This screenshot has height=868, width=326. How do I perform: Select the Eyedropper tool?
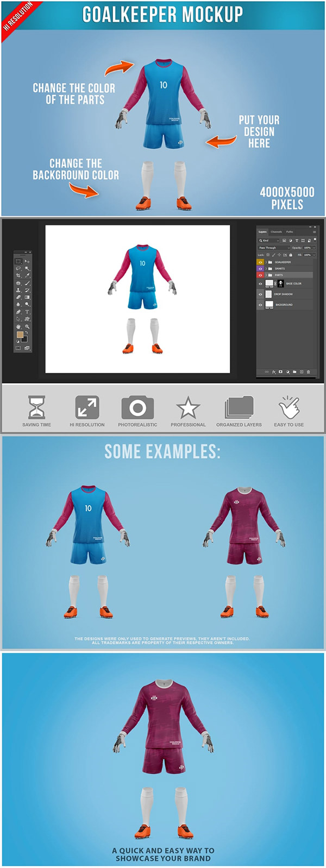(x=27, y=275)
